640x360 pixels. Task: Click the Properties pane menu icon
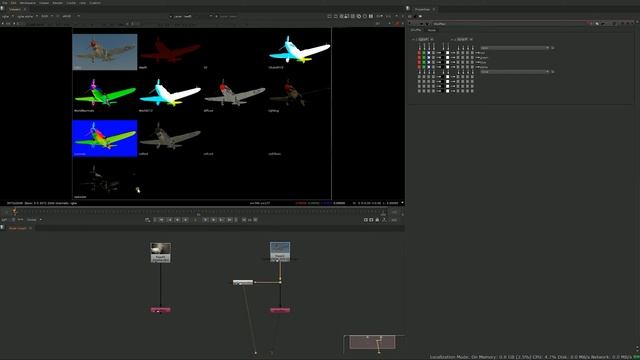point(408,9)
